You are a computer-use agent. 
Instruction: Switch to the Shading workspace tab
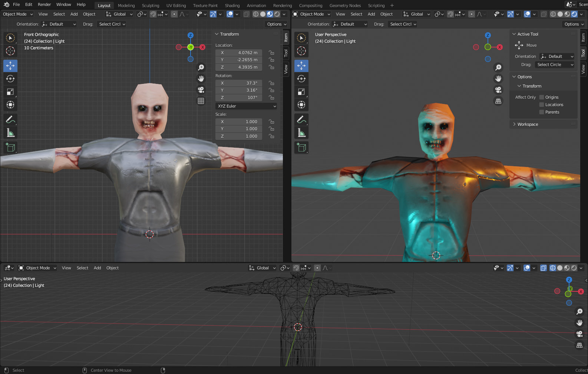(x=232, y=6)
